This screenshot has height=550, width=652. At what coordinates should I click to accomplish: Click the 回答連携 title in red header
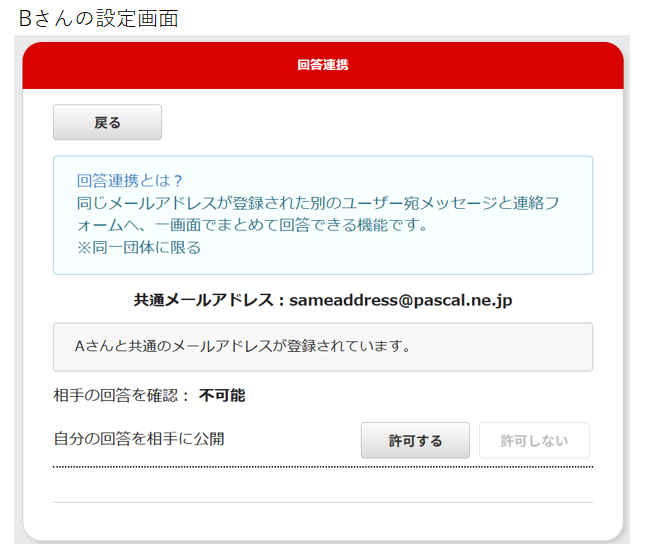(x=323, y=65)
